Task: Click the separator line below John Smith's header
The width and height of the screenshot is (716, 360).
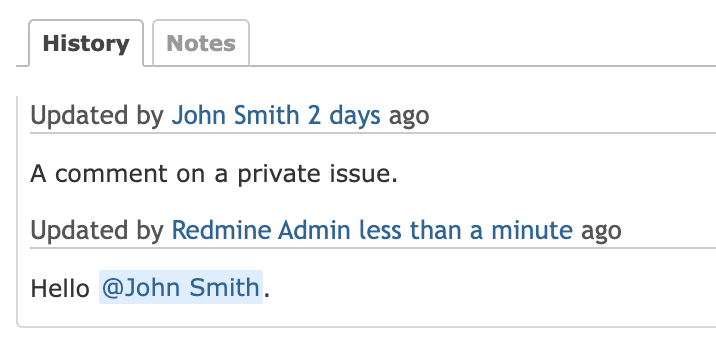Action: 373,133
